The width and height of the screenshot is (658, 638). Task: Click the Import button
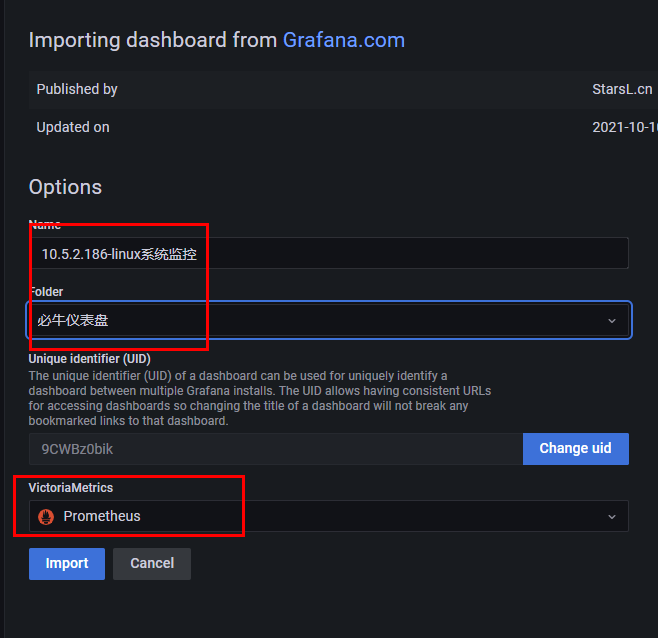click(x=67, y=563)
